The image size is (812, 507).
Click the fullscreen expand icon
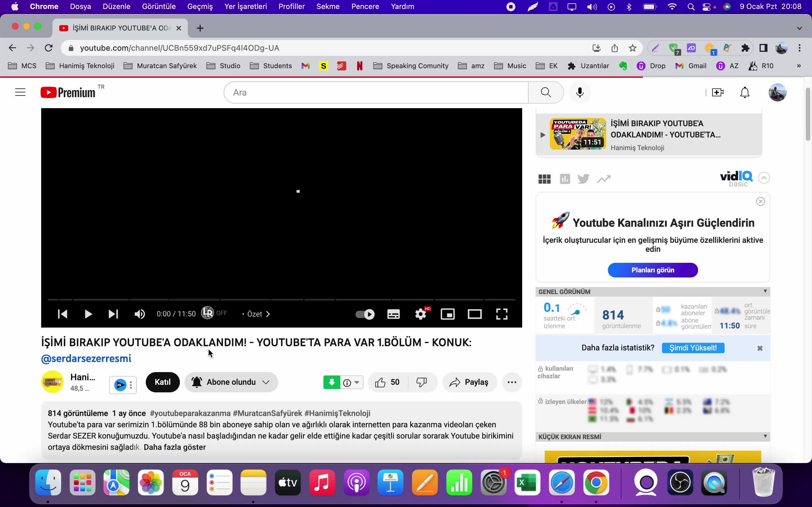[x=502, y=314]
